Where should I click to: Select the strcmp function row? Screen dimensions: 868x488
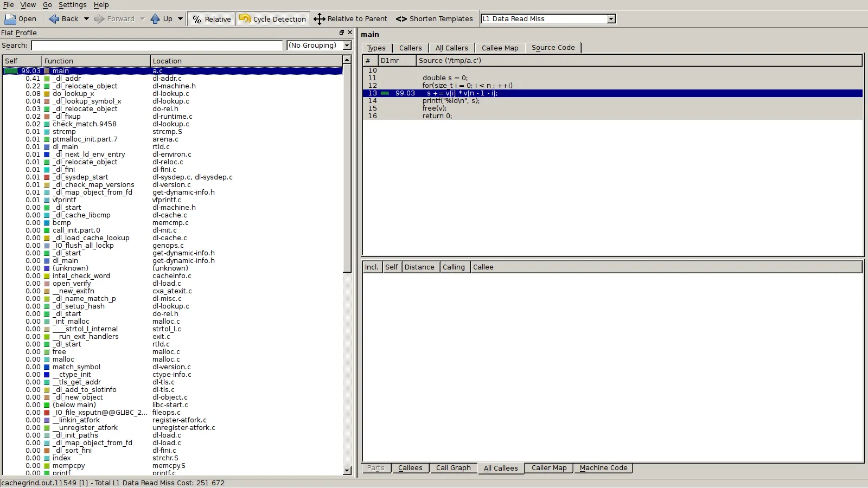point(173,132)
